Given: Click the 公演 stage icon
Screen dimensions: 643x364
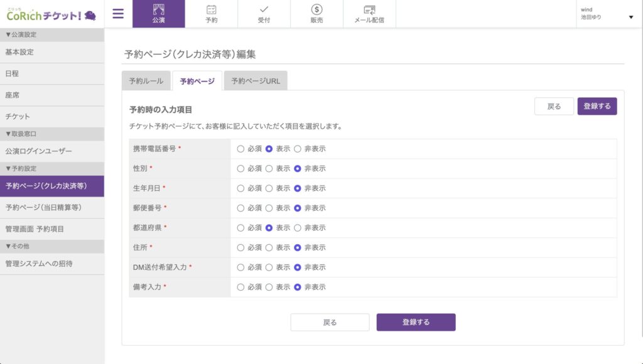Looking at the screenshot, I should 159,10.
